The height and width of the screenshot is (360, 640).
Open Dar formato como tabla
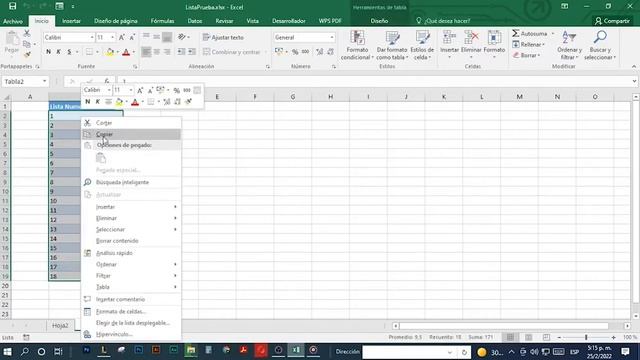coord(392,45)
